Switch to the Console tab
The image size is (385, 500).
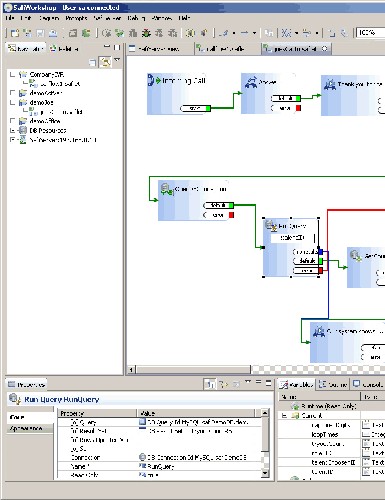pyautogui.click(x=368, y=384)
